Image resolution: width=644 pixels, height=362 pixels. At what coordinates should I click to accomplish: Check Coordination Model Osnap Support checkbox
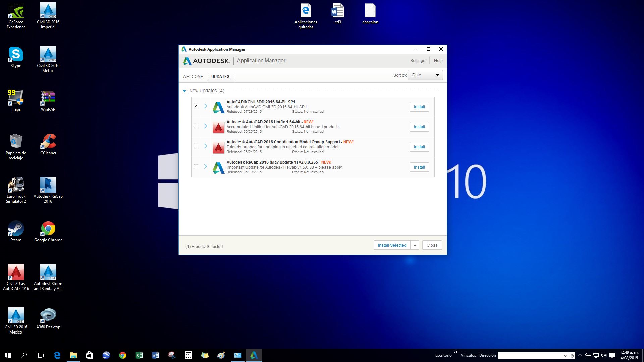(196, 146)
